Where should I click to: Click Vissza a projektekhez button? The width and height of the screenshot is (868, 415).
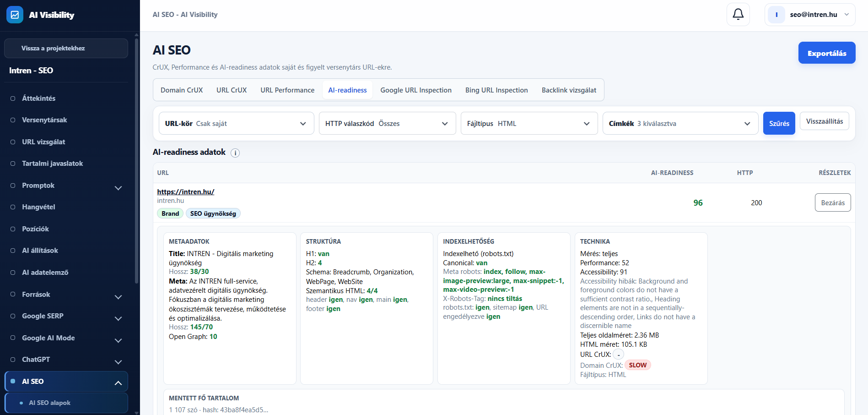tap(66, 48)
